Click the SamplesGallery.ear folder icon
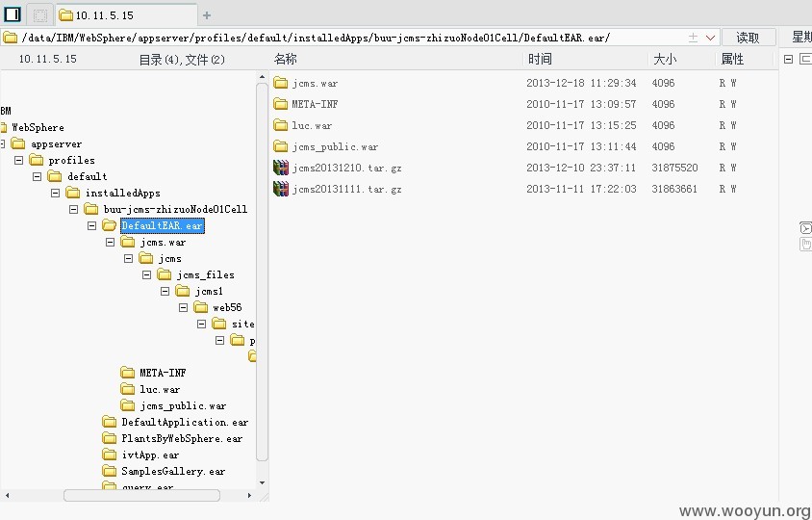This screenshot has height=520, width=812. pyautogui.click(x=110, y=471)
